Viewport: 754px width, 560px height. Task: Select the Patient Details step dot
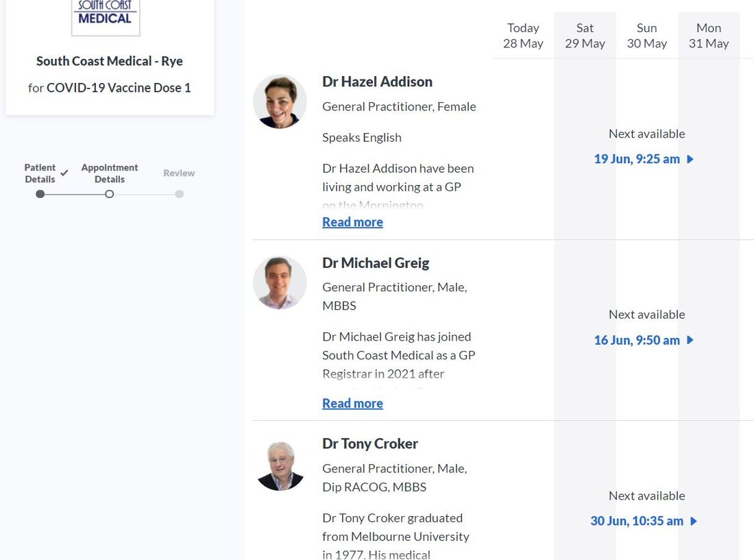coord(40,194)
